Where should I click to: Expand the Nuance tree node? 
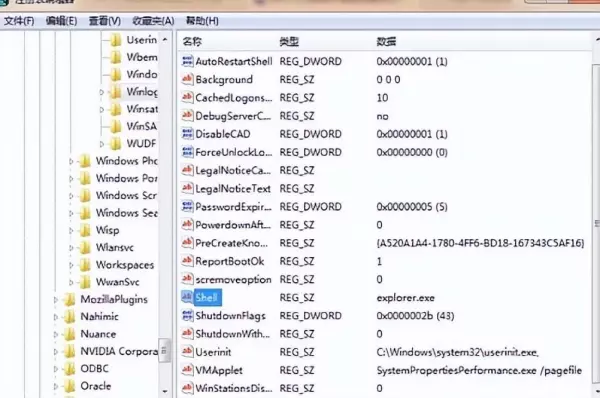[55, 334]
